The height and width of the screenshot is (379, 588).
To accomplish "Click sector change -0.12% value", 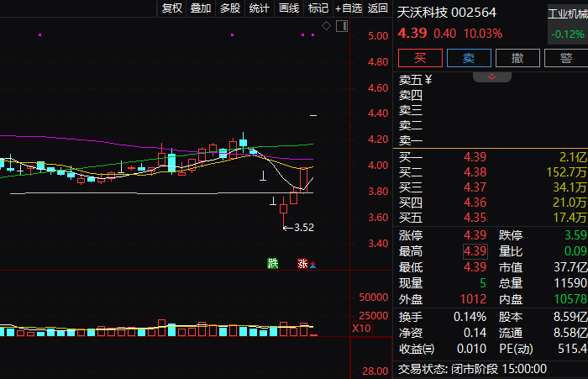I will (568, 34).
